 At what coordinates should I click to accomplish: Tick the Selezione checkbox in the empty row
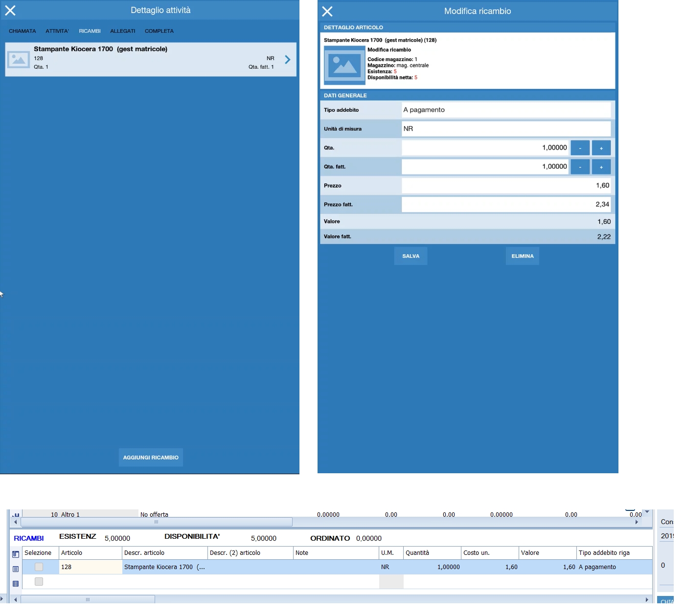click(x=39, y=582)
